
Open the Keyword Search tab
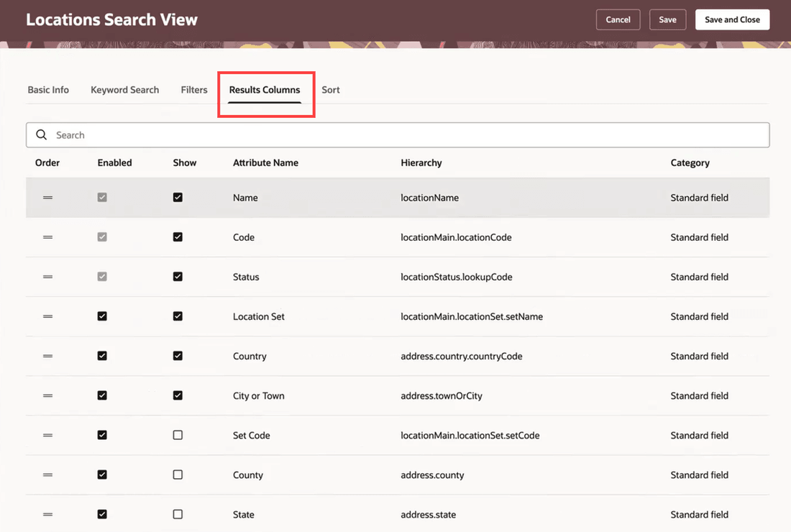124,90
